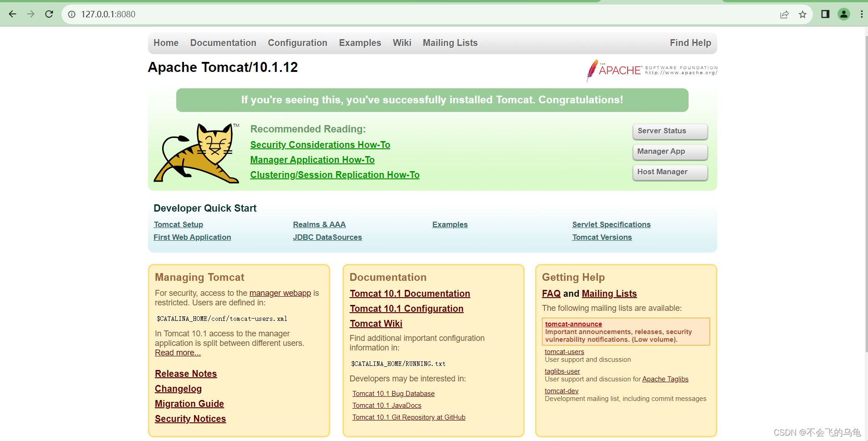868x441 pixels.
Task: Click the page vertical scrollbar
Action: click(866, 194)
